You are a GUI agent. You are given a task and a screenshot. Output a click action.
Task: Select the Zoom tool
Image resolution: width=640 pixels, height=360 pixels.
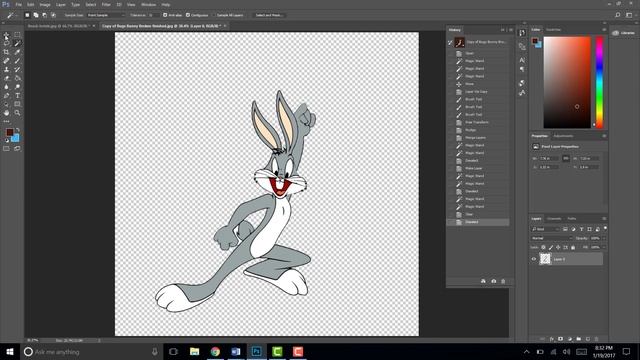[x=17, y=113]
